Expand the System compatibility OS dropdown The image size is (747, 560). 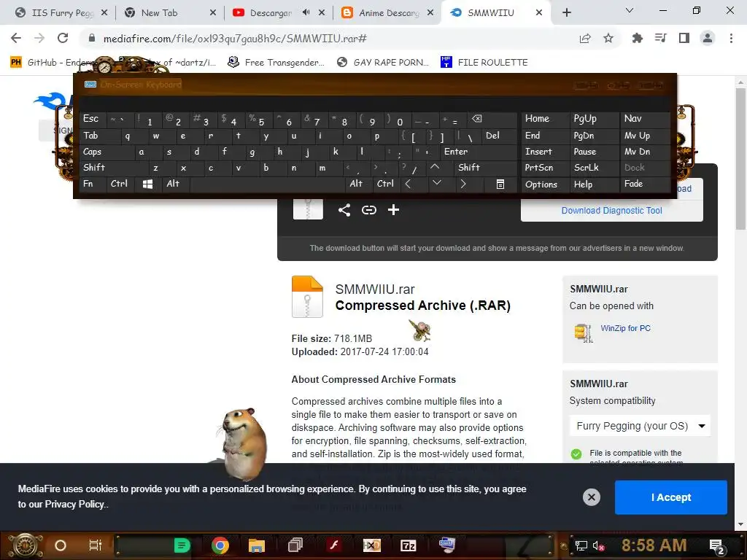click(640, 426)
